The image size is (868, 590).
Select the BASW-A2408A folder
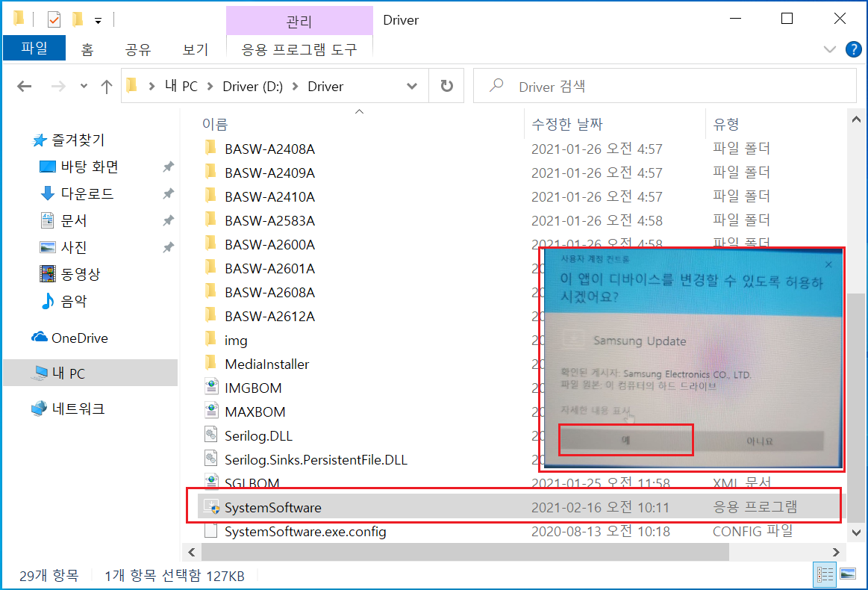click(269, 149)
